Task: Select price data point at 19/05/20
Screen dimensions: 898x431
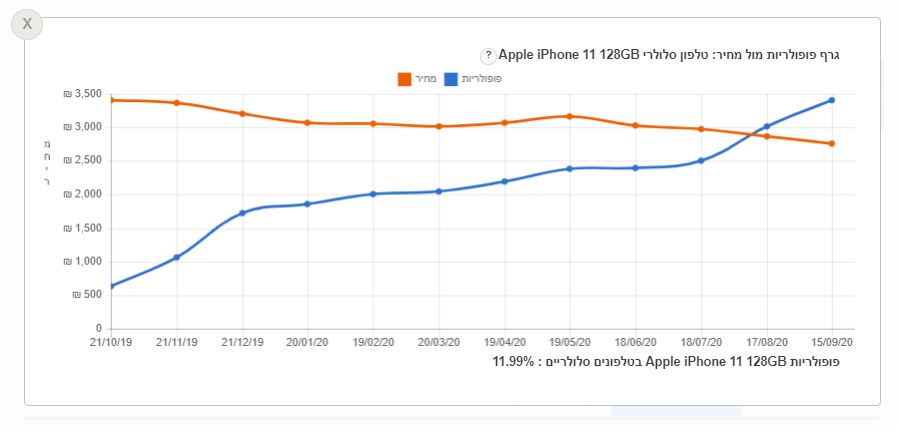Action: [570, 116]
